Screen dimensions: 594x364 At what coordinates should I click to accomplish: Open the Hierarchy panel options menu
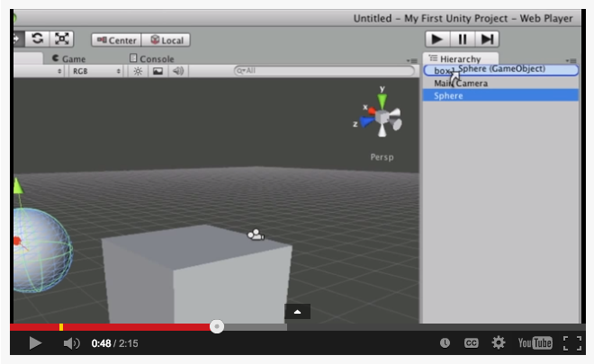click(x=571, y=60)
